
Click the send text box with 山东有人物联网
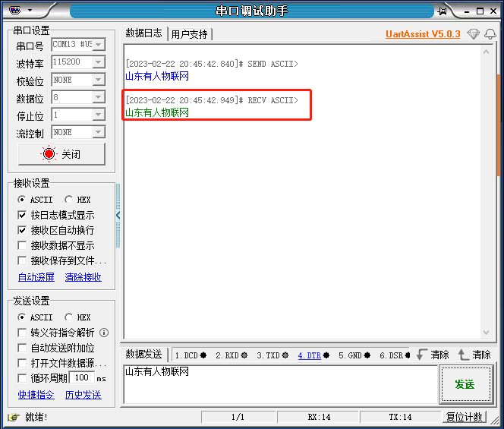281,384
